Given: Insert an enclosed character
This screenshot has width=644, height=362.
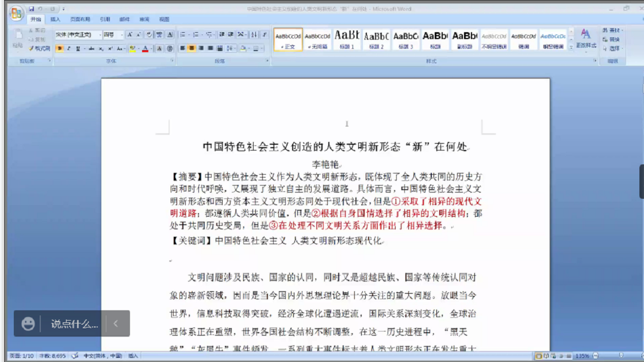Looking at the screenshot, I should pos(170,49).
